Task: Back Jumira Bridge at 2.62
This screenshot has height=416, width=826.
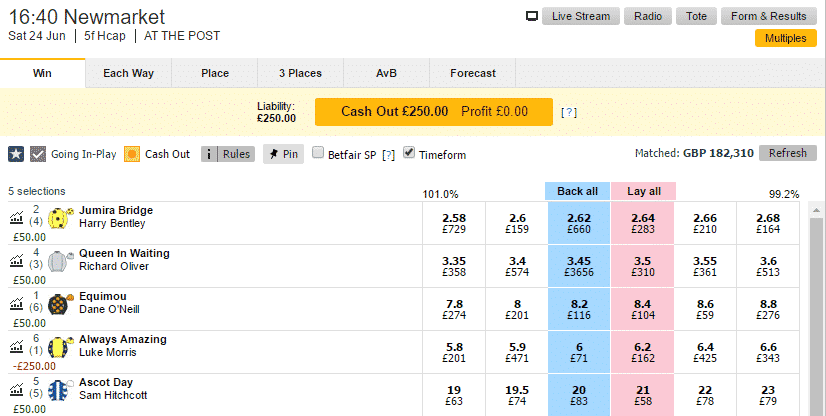Action: coord(579,223)
